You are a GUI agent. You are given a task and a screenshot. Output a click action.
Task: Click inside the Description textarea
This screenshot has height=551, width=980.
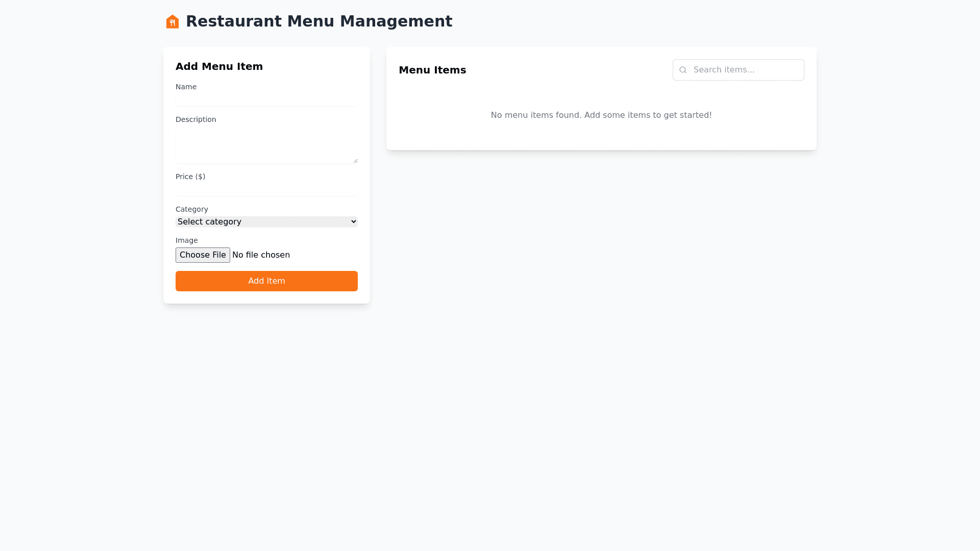pos(265,145)
